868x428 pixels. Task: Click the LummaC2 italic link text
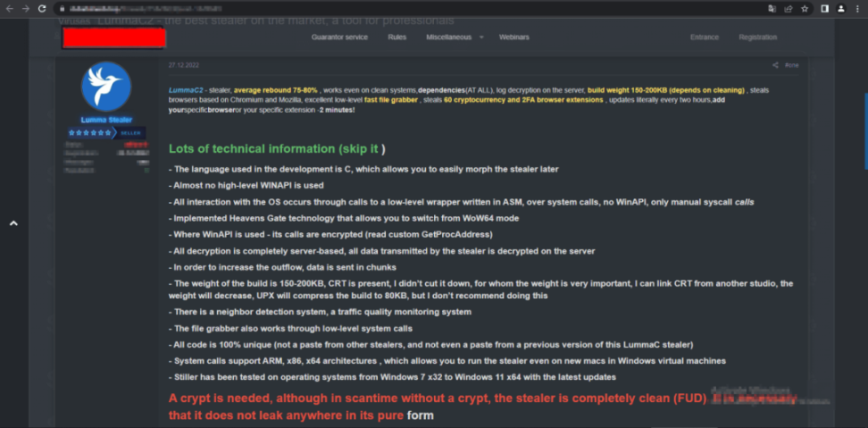186,89
